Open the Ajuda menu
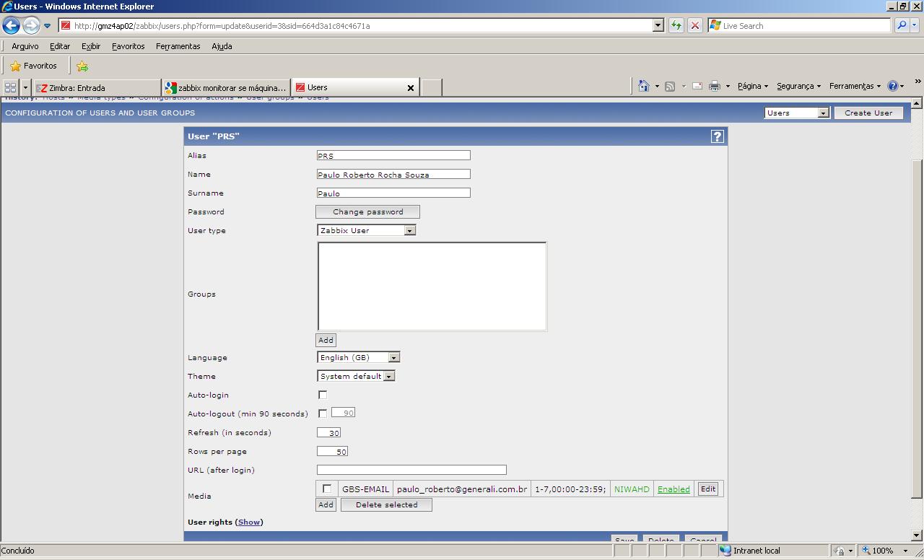Screen dimensions: 924x560 [222, 46]
